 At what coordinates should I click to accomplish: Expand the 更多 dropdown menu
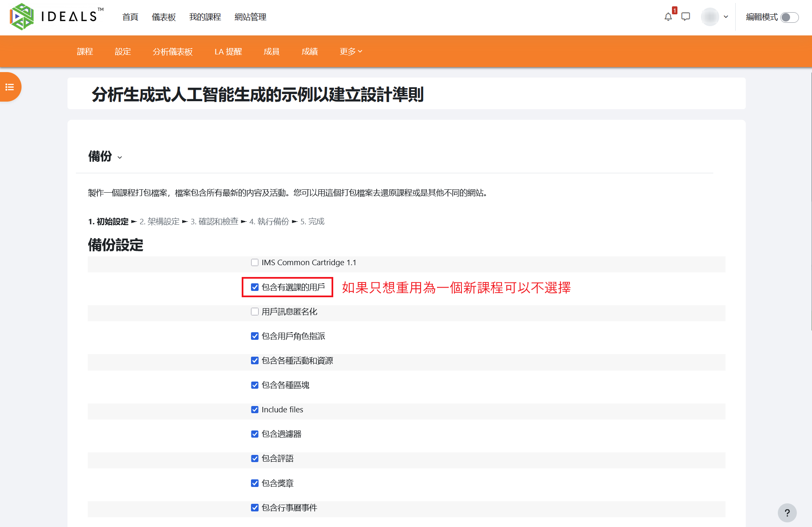[351, 51]
